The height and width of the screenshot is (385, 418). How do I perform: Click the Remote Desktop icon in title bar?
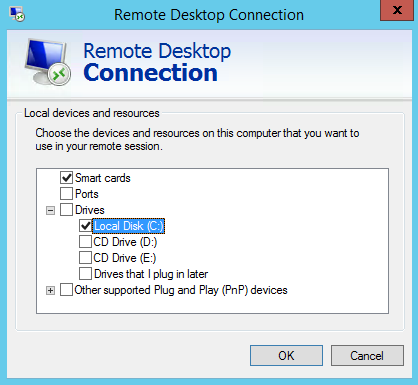(x=17, y=14)
